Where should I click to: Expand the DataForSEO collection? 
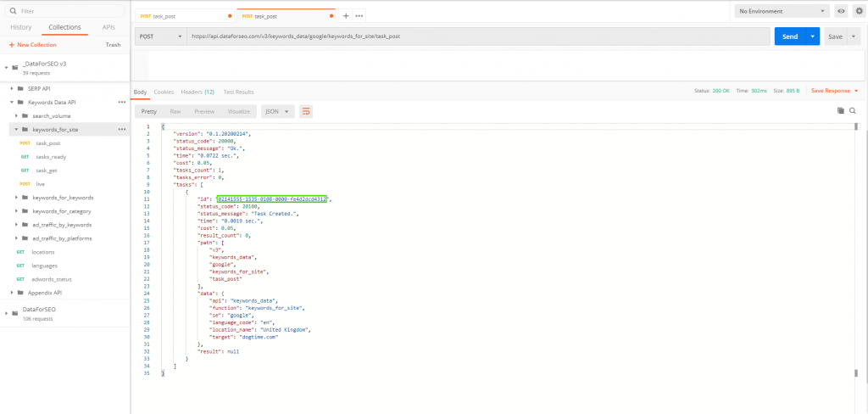coord(6,313)
